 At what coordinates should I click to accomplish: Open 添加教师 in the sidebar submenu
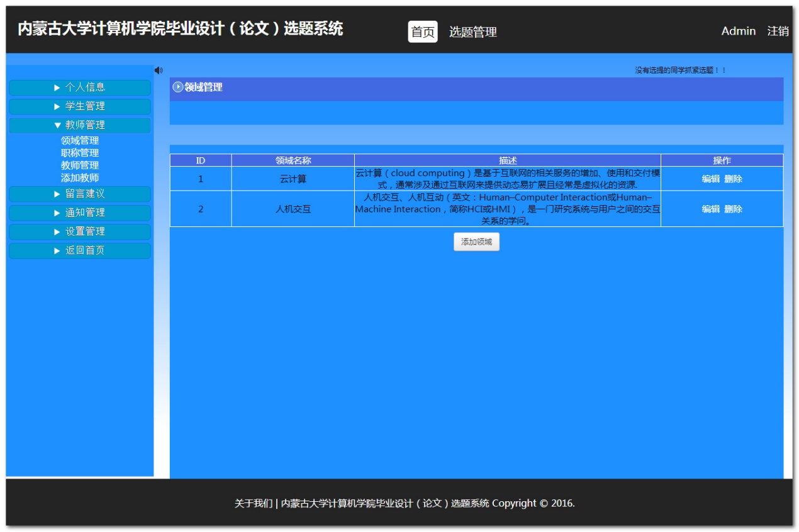[x=80, y=178]
